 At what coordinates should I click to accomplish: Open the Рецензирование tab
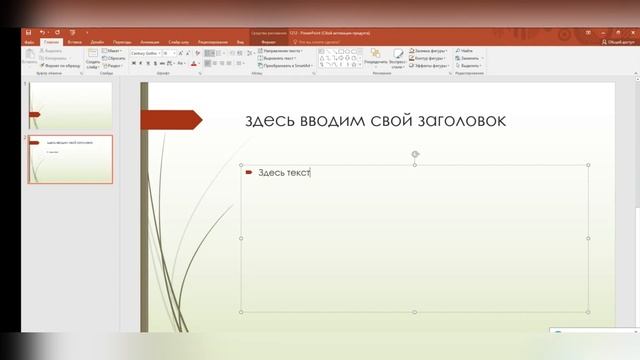(x=213, y=42)
